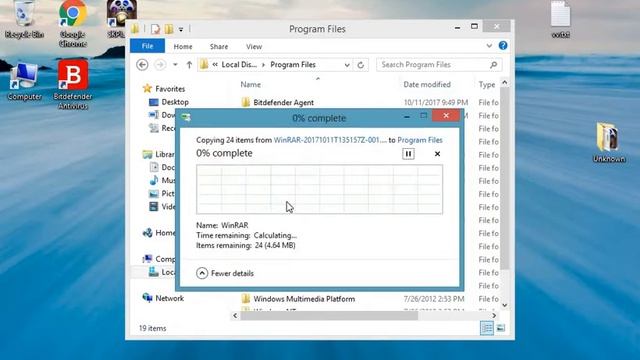This screenshot has width=640, height=360.
Task: Open the recent locations dropdown arrow
Action: 175,64
